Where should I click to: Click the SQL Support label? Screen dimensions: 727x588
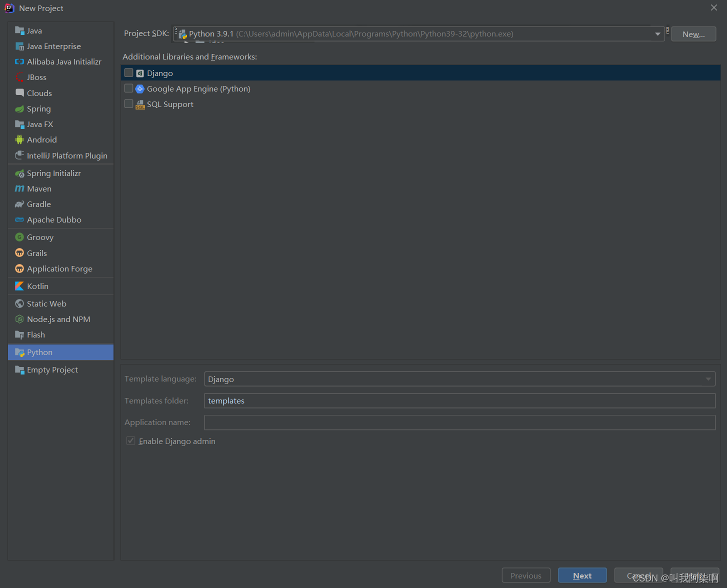click(170, 104)
